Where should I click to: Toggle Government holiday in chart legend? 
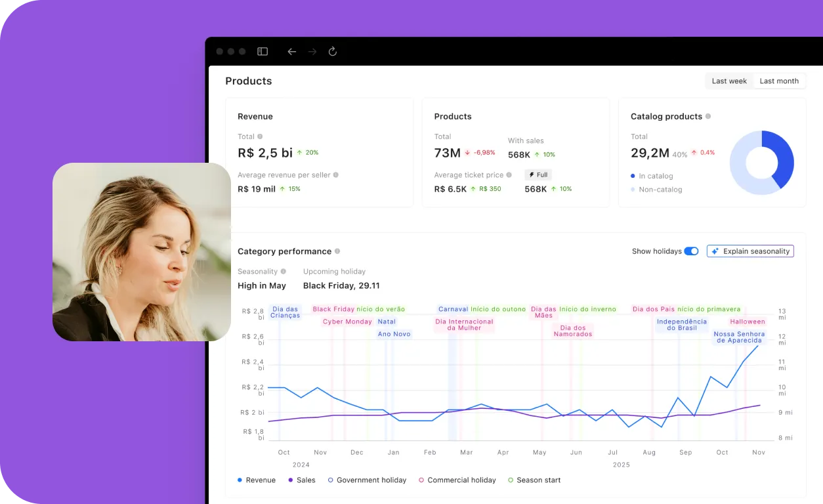(367, 480)
